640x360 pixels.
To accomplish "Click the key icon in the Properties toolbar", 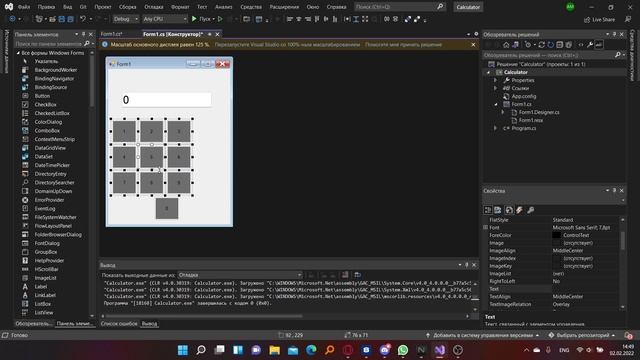I will (530, 210).
